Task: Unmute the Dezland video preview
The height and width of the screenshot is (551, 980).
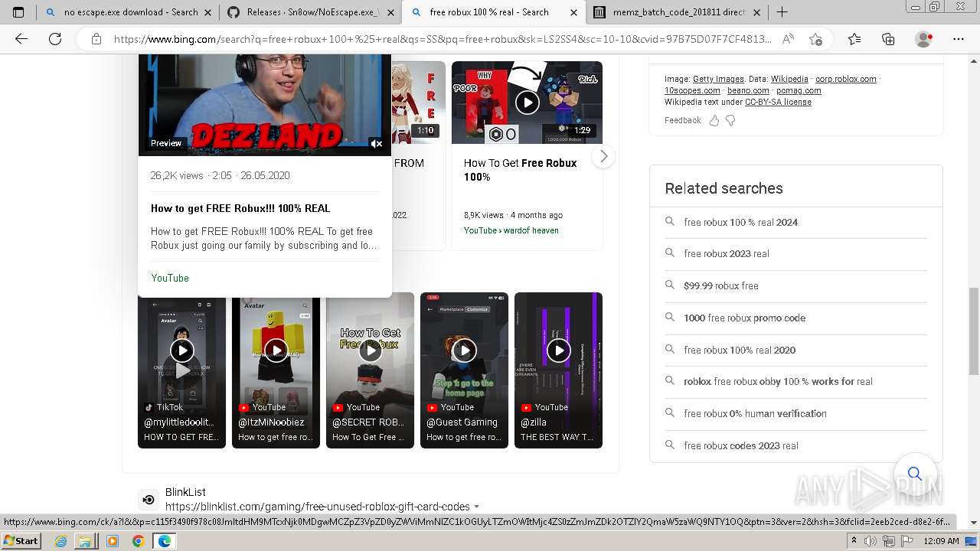Action: [x=376, y=143]
